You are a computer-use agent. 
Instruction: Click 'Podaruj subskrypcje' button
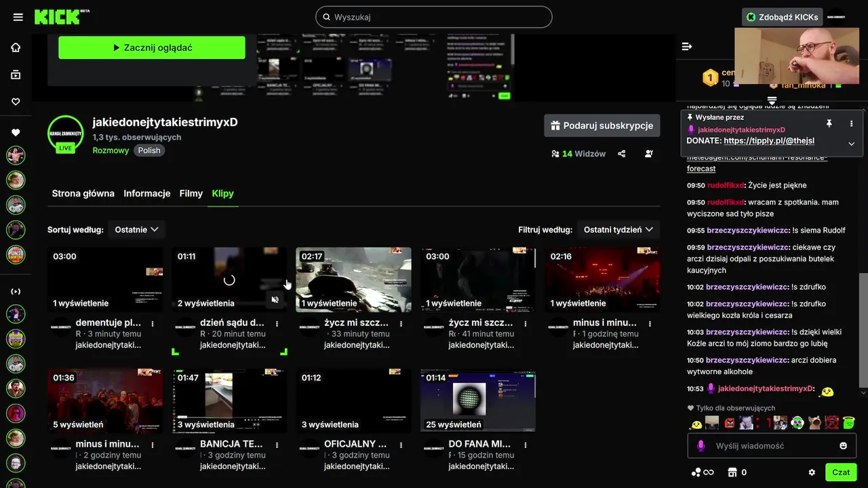pos(602,125)
